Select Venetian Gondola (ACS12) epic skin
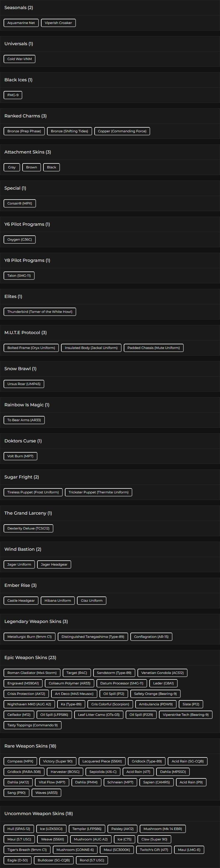Viewport: 220px width, 868px height. (163, 673)
